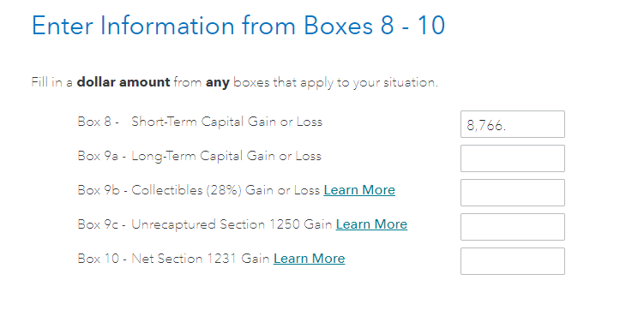Viewport: 644px width, 322px height.
Task: Follow the Learn More link for Net Section 1231 Gain
Action: (310, 259)
